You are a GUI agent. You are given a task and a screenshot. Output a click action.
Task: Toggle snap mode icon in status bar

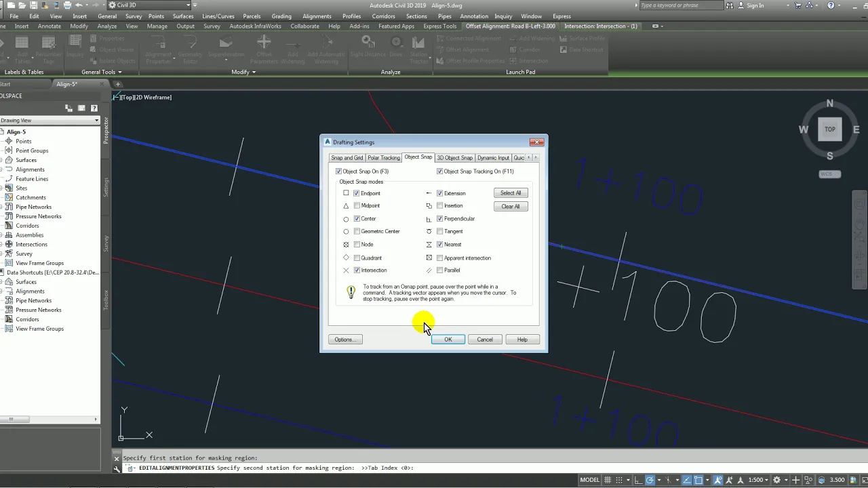point(619,480)
